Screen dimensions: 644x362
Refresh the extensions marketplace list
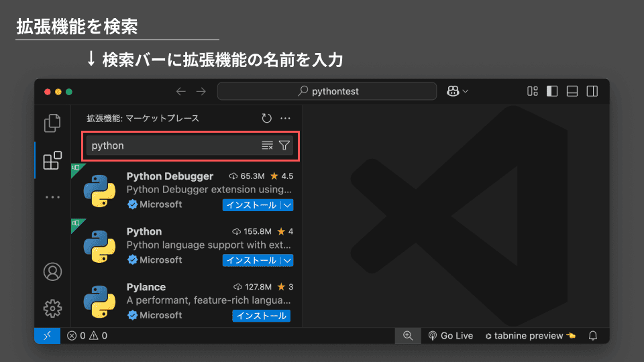(266, 118)
